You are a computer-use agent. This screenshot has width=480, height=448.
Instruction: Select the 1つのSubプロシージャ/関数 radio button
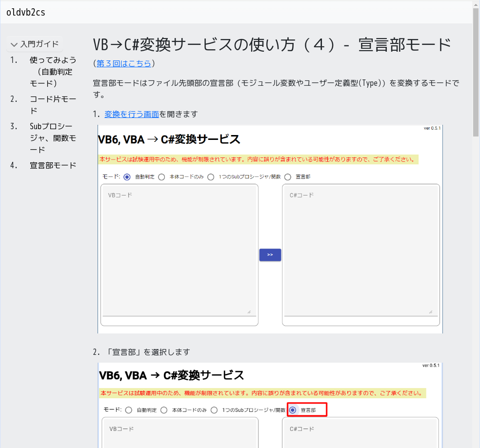coord(211,176)
